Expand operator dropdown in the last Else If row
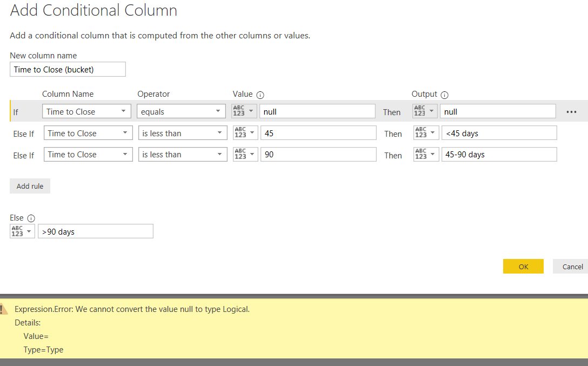Screen dimensions: 588x366 tap(182, 155)
